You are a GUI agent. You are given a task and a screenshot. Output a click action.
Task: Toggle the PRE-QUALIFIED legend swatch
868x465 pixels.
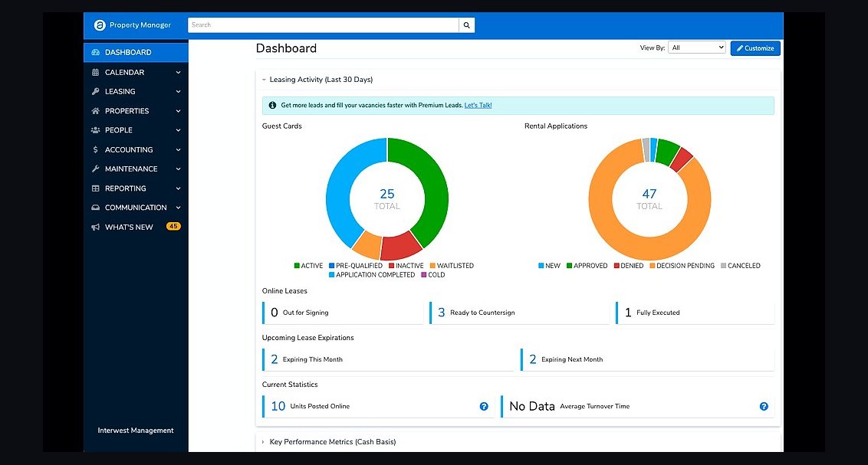pyautogui.click(x=331, y=266)
